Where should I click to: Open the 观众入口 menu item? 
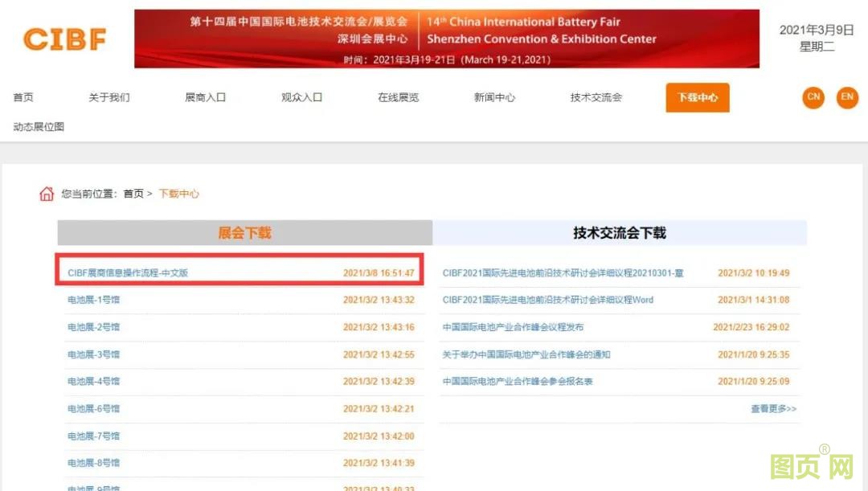pyautogui.click(x=301, y=96)
